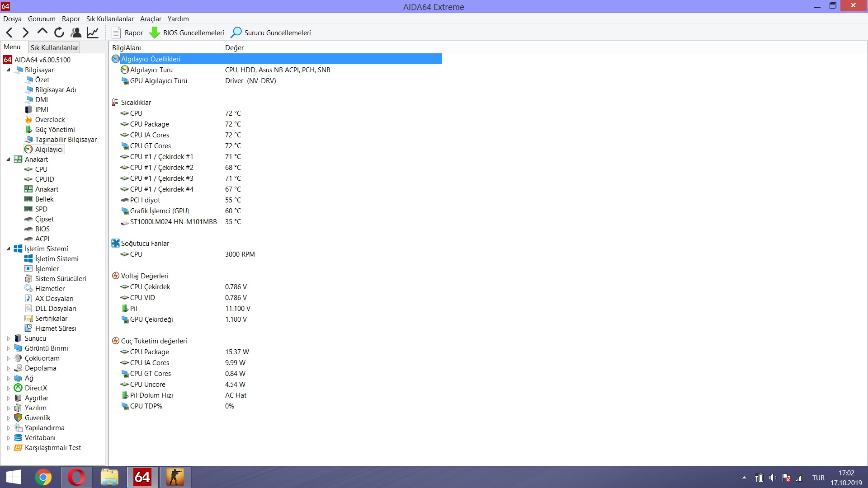Image resolution: width=868 pixels, height=488 pixels.
Task: Open the Rapor menu in the menu bar
Action: click(x=71, y=19)
